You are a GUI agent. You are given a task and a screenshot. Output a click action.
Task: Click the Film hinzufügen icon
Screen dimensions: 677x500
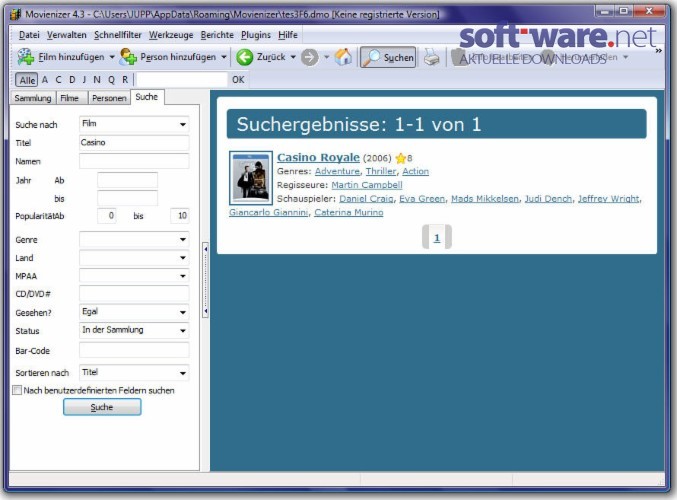pyautogui.click(x=25, y=57)
